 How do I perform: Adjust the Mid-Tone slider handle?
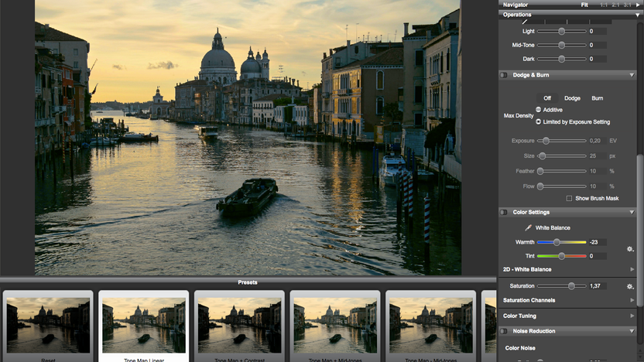561,45
